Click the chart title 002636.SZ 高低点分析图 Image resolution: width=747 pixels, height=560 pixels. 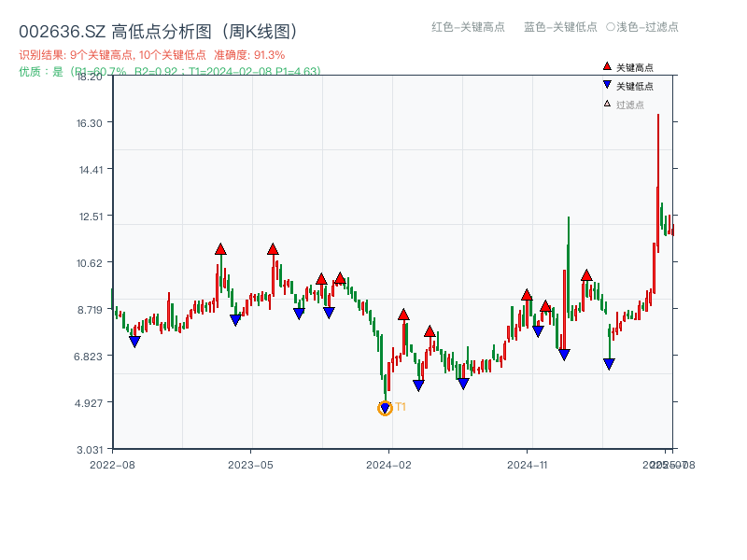[x=158, y=32]
